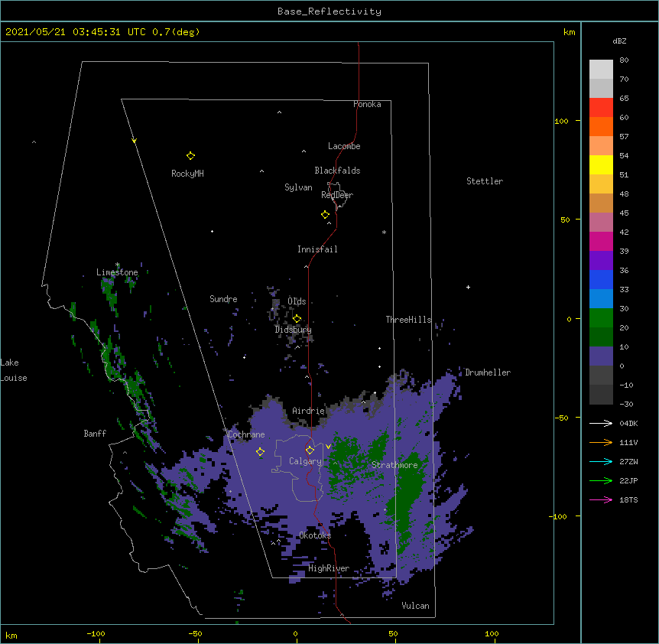This screenshot has height=644, width=659.
Task: Click the Didsbury label
Action: point(294,330)
